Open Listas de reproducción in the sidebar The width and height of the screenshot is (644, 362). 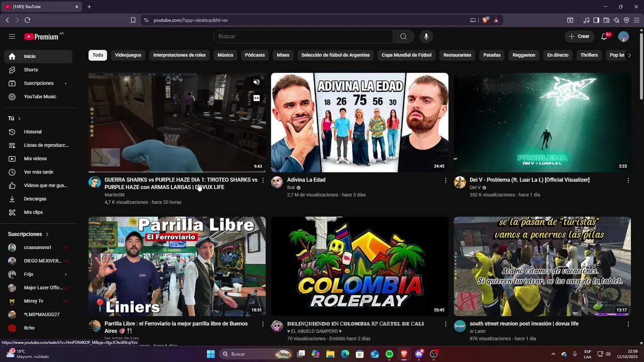(38, 145)
